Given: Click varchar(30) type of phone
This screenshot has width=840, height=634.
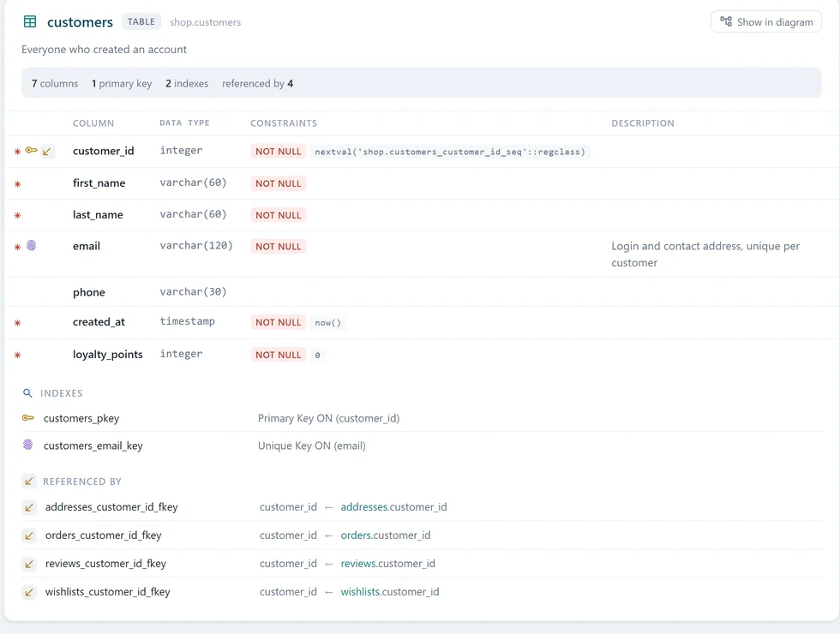Looking at the screenshot, I should (x=193, y=292).
